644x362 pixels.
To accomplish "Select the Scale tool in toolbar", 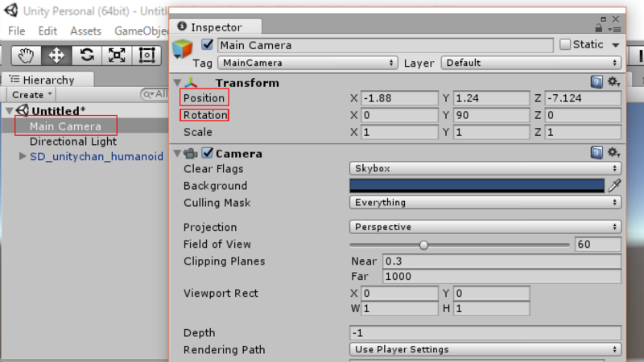I will click(117, 56).
